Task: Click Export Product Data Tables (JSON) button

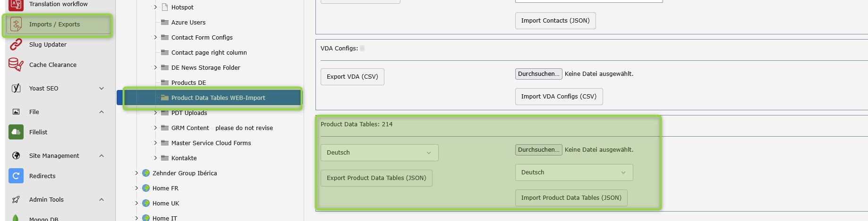Action: [x=376, y=178]
